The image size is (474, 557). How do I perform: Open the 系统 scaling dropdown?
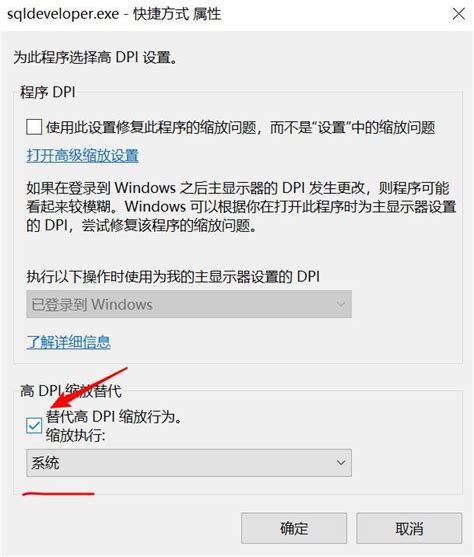tap(189, 463)
